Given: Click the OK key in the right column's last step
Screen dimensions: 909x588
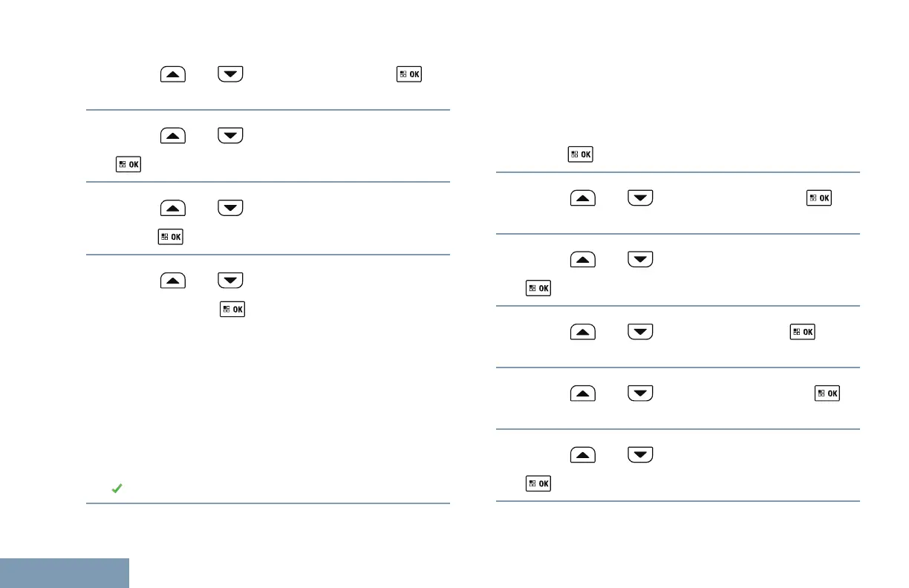Looking at the screenshot, I should pos(538,483).
